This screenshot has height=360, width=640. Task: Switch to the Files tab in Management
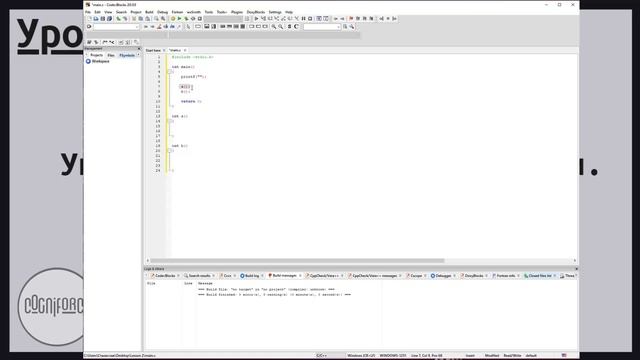coord(111,55)
